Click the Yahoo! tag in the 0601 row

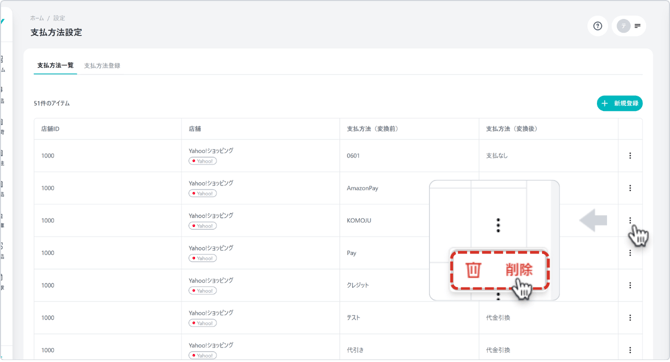coord(203,161)
